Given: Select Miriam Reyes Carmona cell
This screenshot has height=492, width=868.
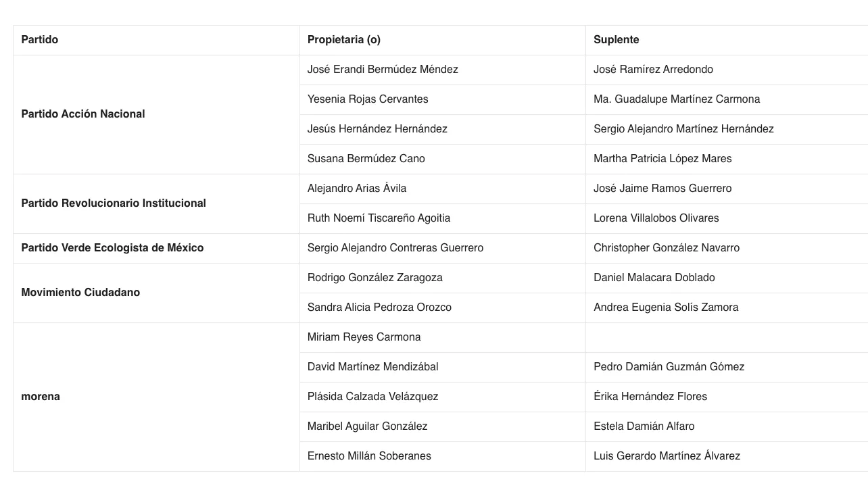Looking at the screenshot, I should [364, 337].
